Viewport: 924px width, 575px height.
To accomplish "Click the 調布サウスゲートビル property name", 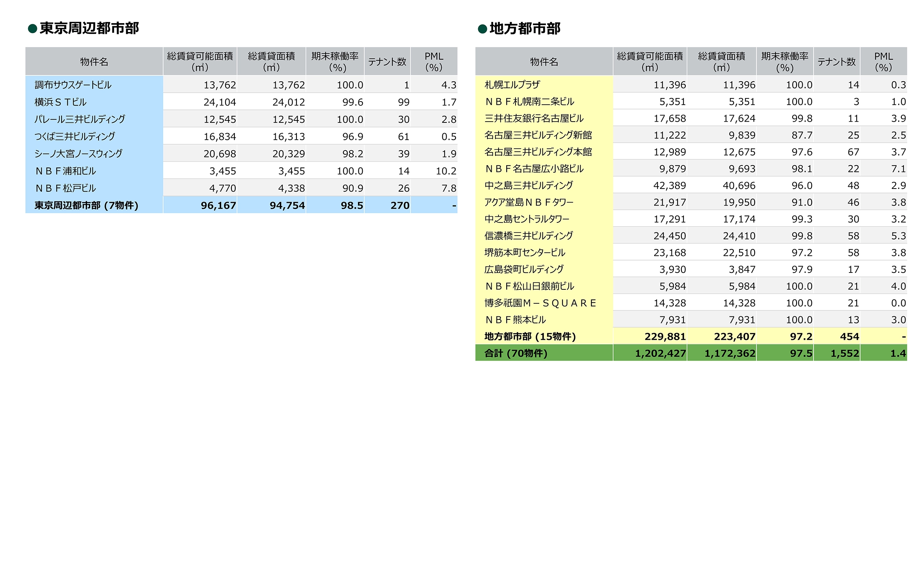I will 73,85.
